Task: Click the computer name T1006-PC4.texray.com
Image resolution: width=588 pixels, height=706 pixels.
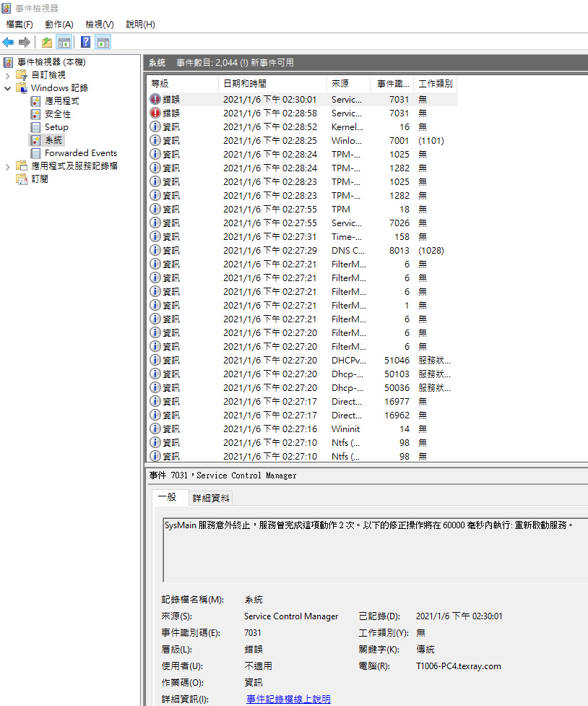Action: point(458,666)
